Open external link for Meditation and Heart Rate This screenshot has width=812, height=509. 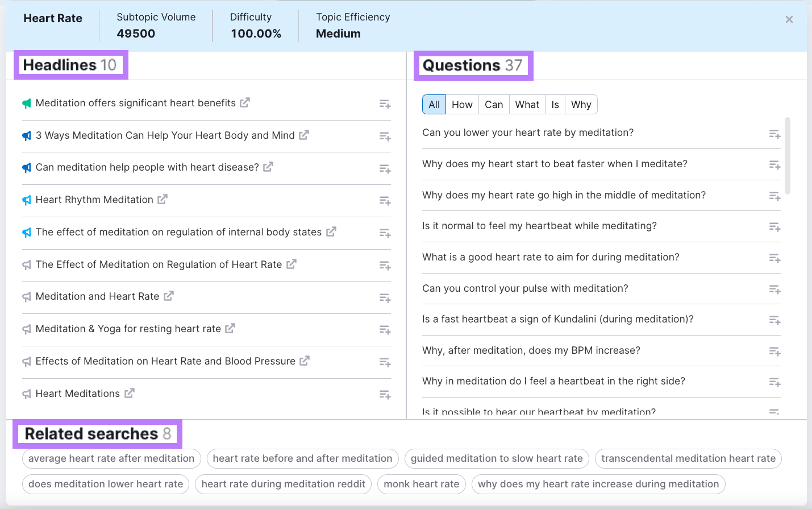[169, 296]
